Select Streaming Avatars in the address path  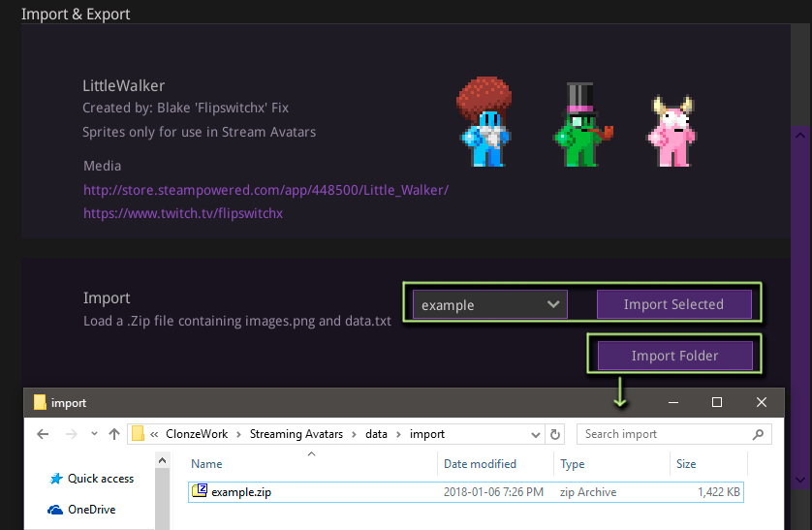click(x=297, y=434)
